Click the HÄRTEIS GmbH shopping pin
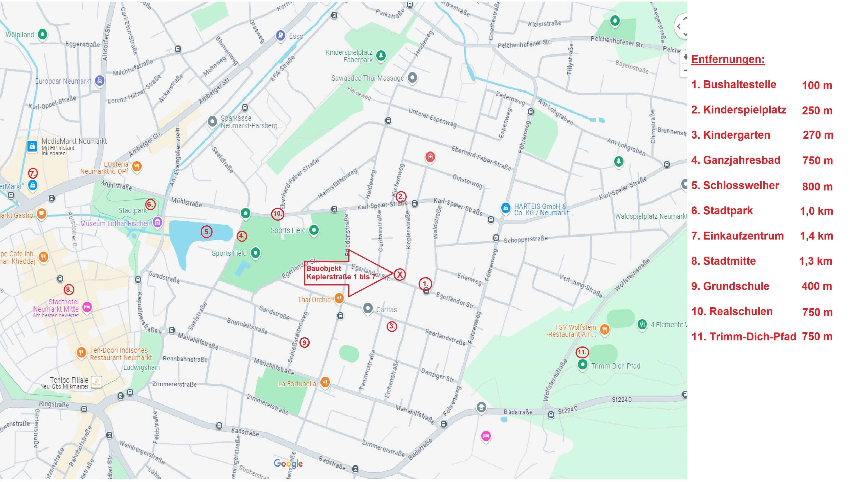The width and height of the screenshot is (868, 482). click(505, 208)
